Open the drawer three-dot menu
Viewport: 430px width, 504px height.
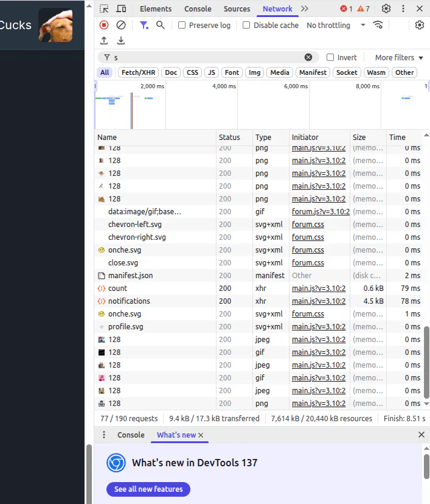point(104,435)
